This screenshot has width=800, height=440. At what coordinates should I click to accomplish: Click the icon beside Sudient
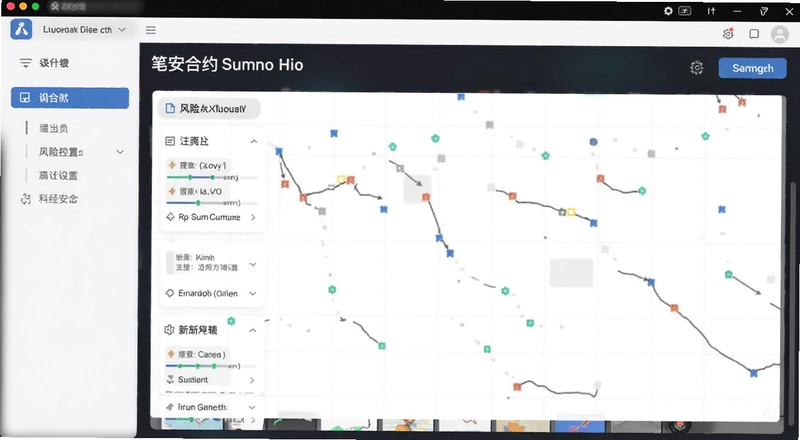(170, 379)
